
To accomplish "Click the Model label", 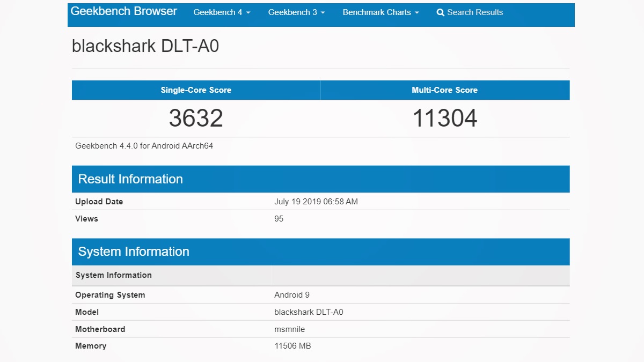I will click(x=87, y=312).
